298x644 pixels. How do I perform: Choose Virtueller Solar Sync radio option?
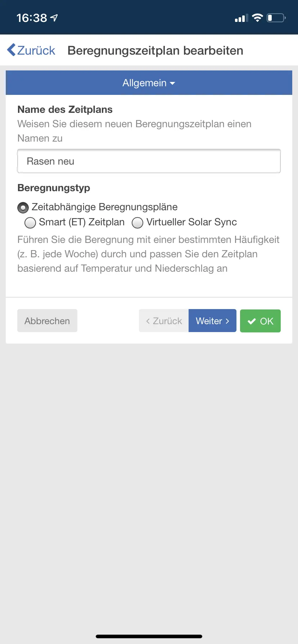pyautogui.click(x=137, y=223)
